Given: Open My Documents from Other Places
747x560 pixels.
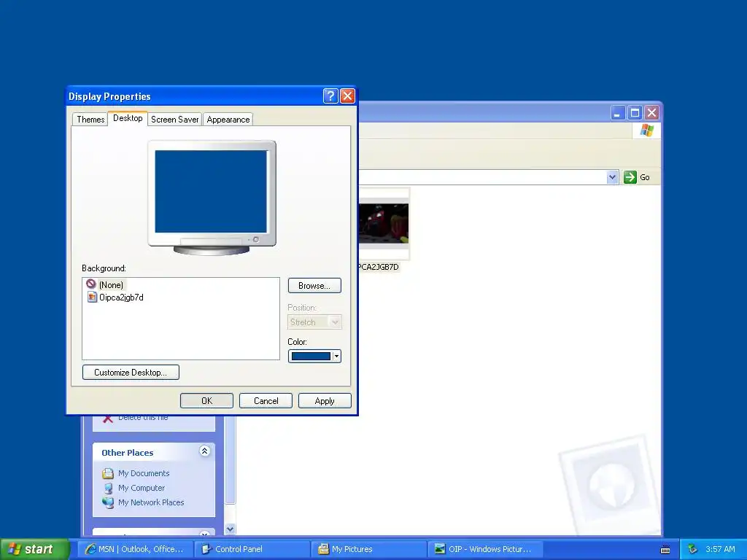Looking at the screenshot, I should (x=144, y=473).
